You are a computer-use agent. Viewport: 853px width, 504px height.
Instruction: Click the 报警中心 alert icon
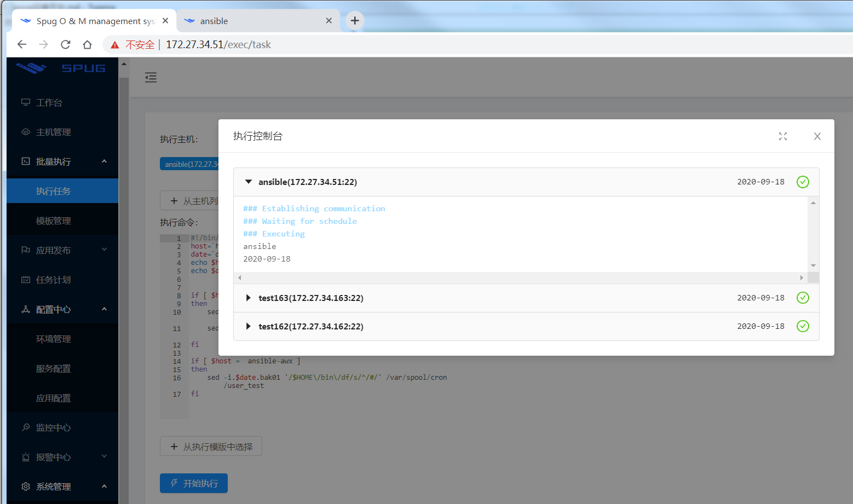(x=26, y=457)
